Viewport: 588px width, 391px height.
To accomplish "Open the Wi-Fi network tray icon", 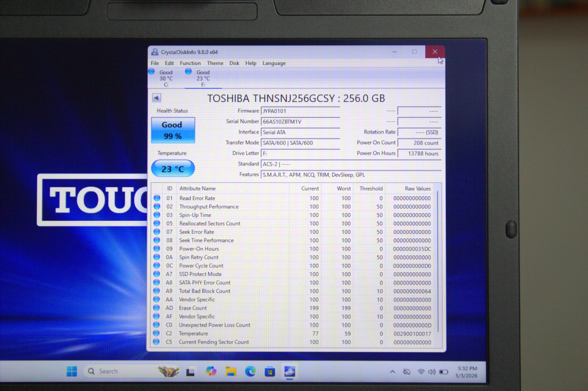I will tap(421, 372).
